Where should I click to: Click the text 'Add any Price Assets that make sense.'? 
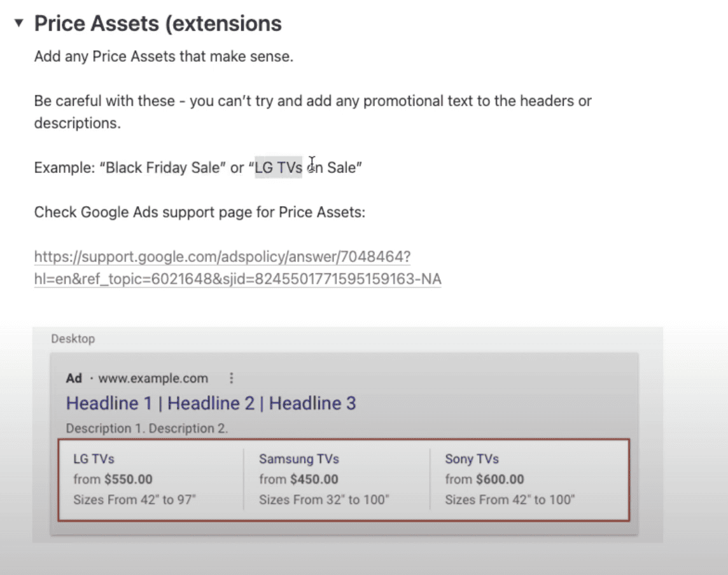click(164, 56)
